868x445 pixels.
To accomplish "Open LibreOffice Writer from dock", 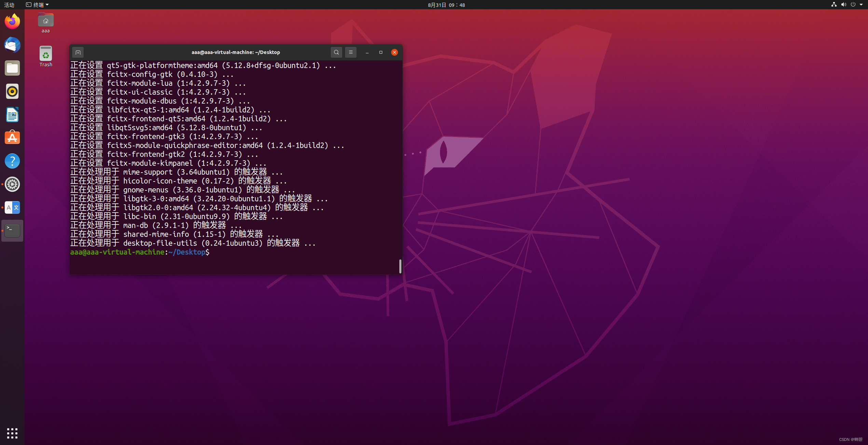I will click(12, 115).
